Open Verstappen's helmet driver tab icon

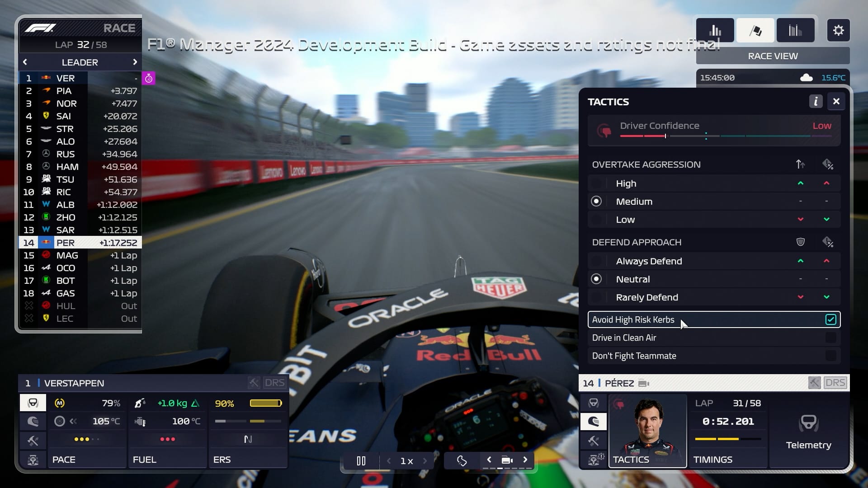(x=33, y=421)
